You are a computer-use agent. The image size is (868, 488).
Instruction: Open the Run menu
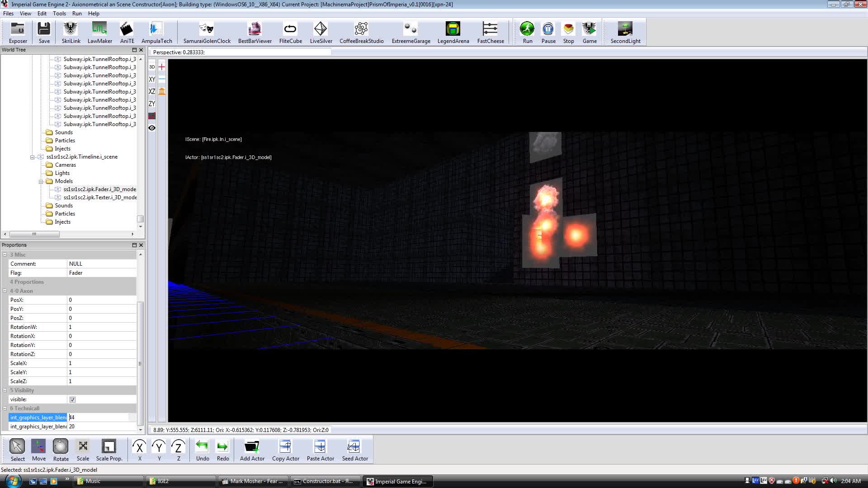[77, 14]
